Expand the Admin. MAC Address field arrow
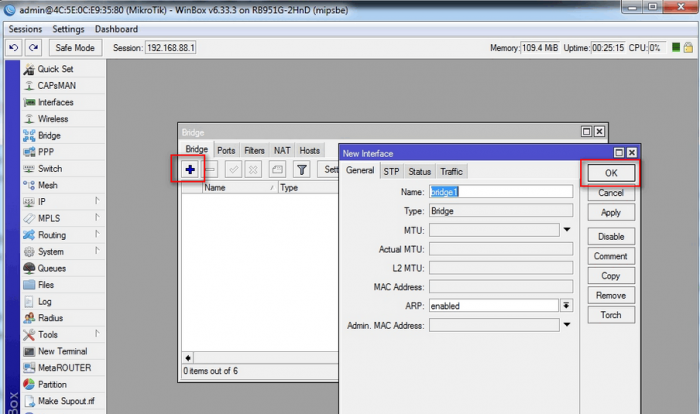The width and height of the screenshot is (700, 414). tap(567, 325)
